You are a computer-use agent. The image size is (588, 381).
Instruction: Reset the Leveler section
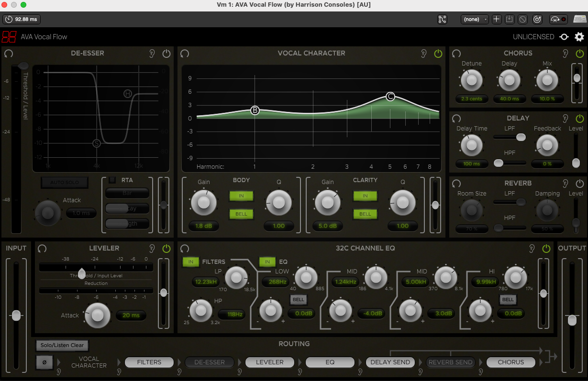coord(42,248)
